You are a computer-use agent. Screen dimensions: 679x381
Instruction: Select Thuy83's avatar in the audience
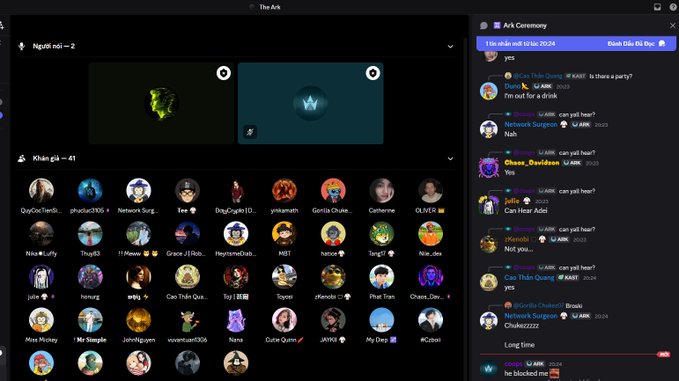click(x=90, y=234)
